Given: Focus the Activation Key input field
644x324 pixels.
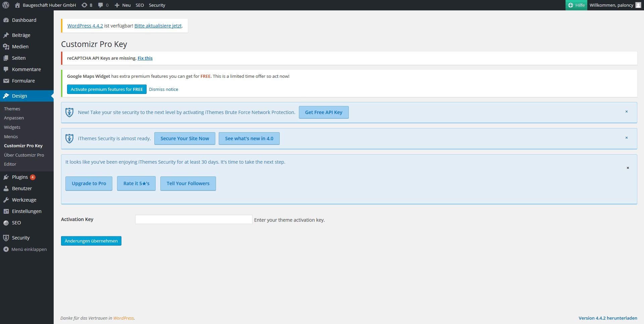Looking at the screenshot, I should pyautogui.click(x=194, y=219).
